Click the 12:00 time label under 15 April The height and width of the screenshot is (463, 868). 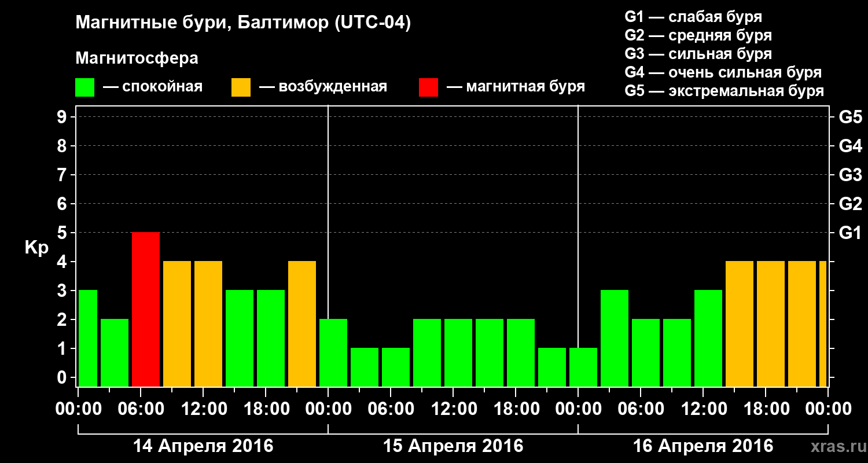coord(453,409)
